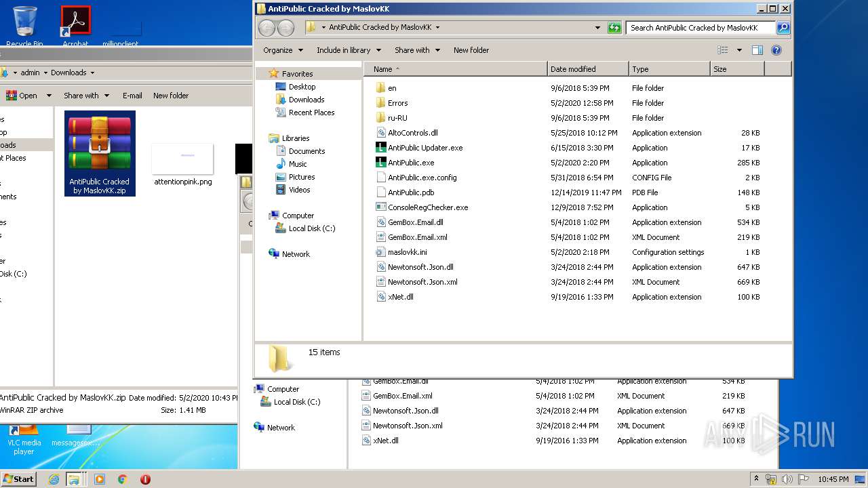Image resolution: width=868 pixels, height=488 pixels.
Task: Sort by Size column header
Action: (737, 69)
